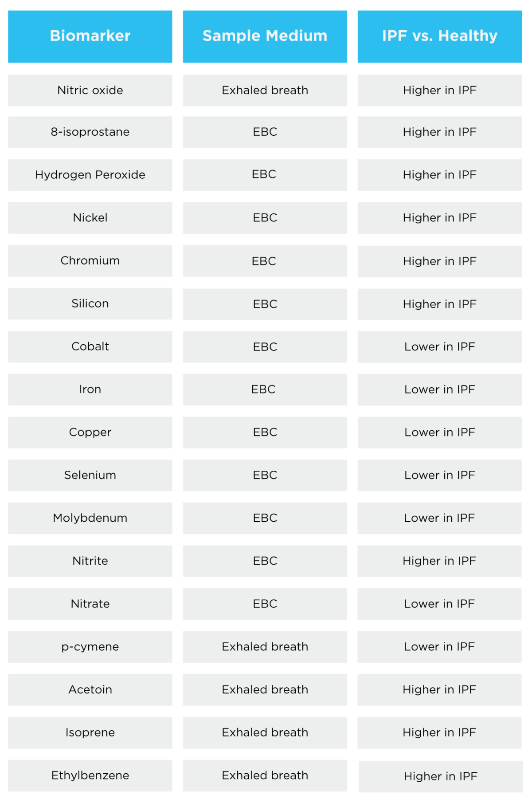Select the Iron cell
Viewport: 532px width, 803px height.
[90, 389]
